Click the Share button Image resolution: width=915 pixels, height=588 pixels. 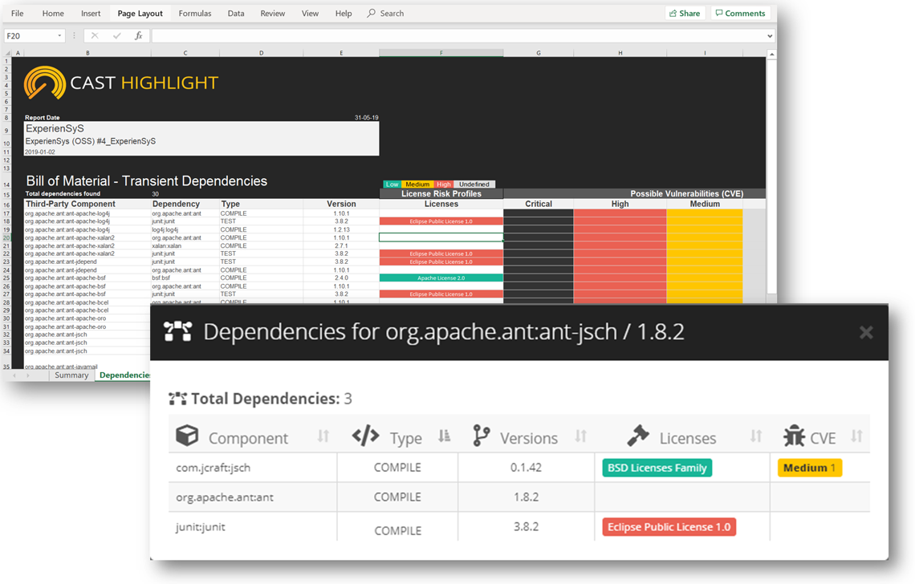click(685, 14)
